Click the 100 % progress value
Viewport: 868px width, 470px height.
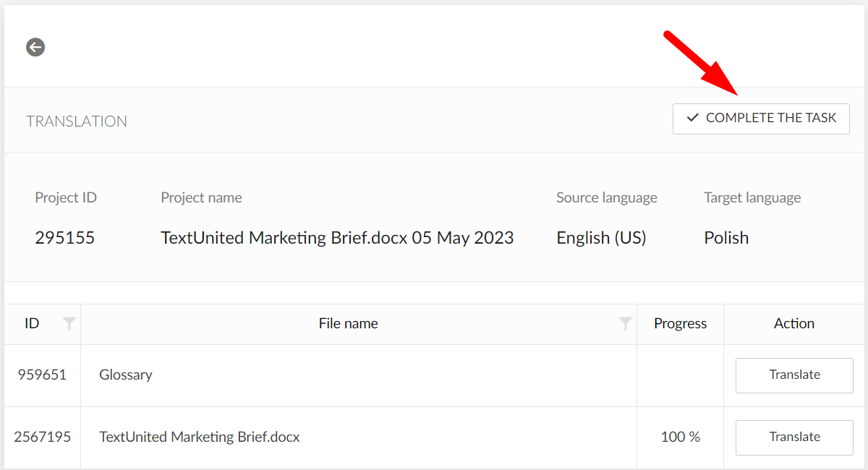tap(680, 437)
